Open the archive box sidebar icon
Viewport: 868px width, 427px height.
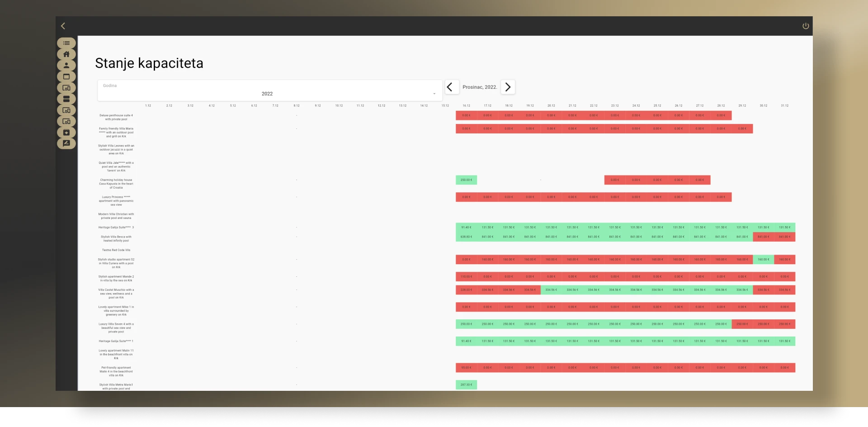tap(66, 133)
